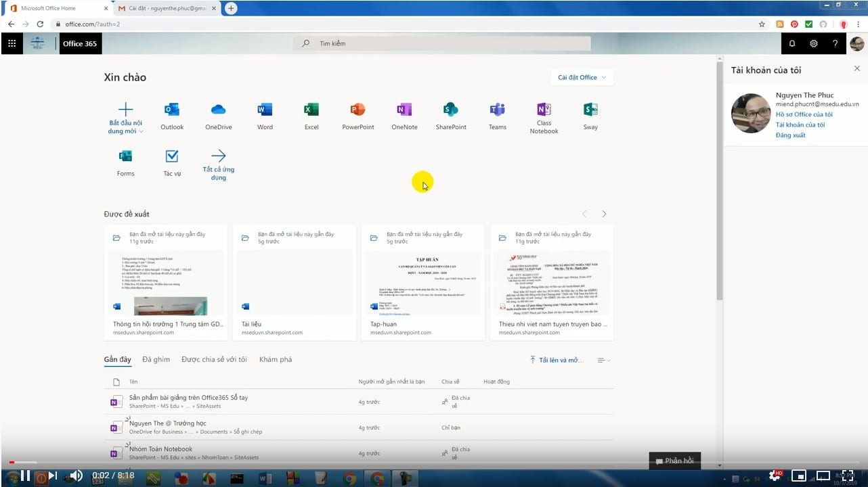Go back with the browser back arrow
Screen dimensions: 868x487
(11, 24)
